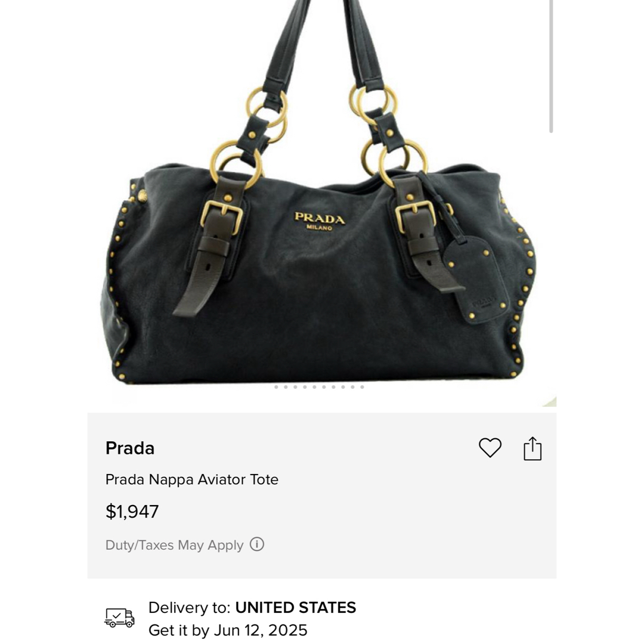The height and width of the screenshot is (644, 644).
Task: Click the gold PRADA MILANO logo on bag
Action: [x=320, y=221]
